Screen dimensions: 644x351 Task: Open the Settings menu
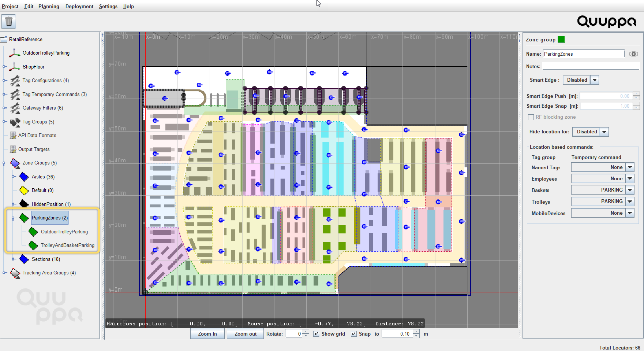click(108, 6)
